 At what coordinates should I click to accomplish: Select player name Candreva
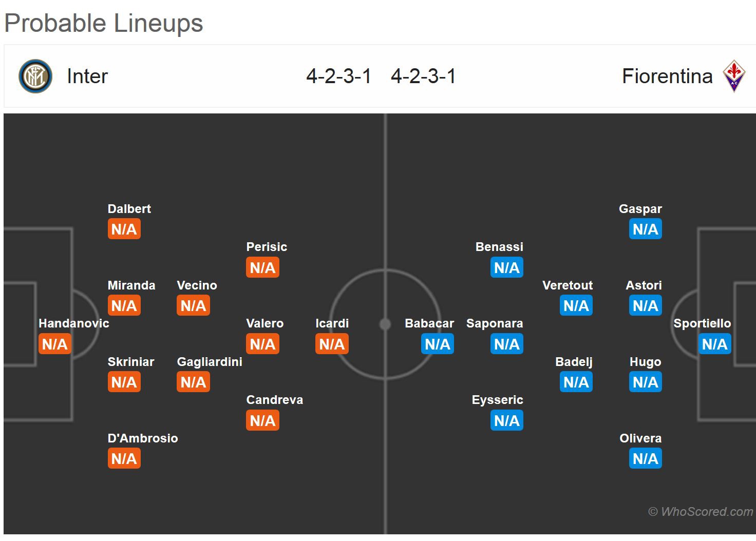[x=274, y=400]
